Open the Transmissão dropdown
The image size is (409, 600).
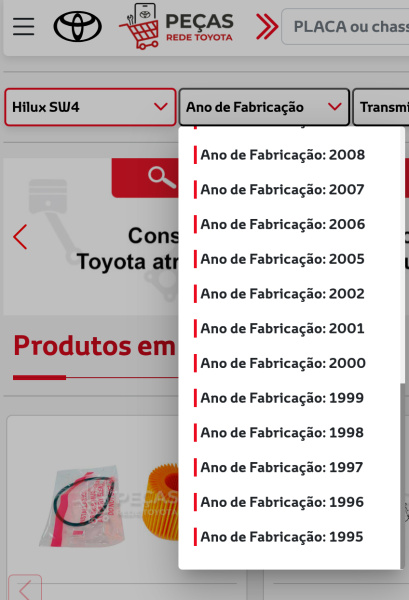[x=381, y=107]
